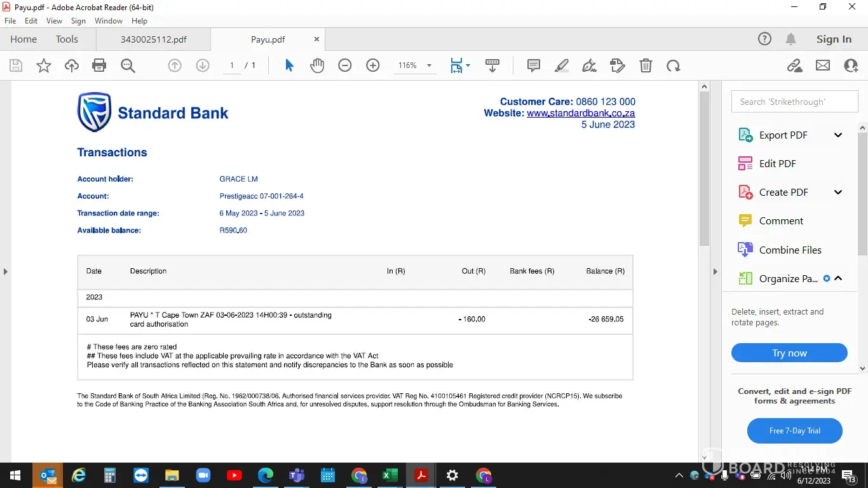The width and height of the screenshot is (868, 488).
Task: Open Outlook from the taskbar
Action: [48, 475]
